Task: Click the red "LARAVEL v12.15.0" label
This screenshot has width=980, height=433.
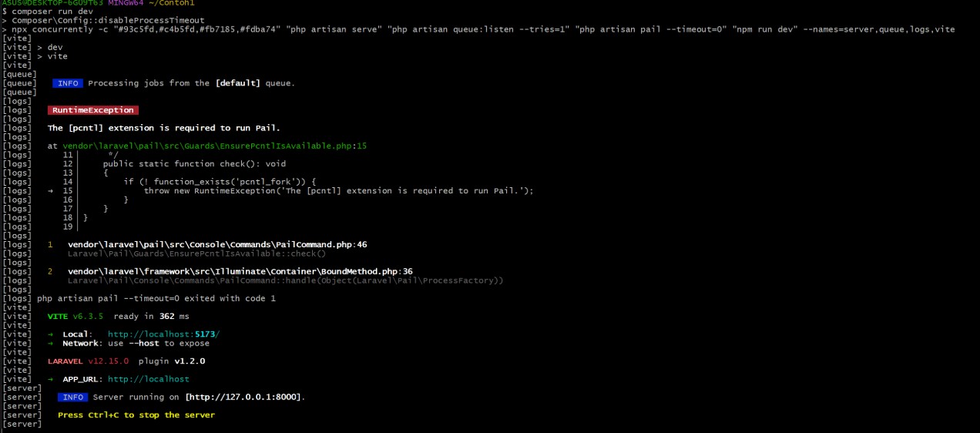Action: pos(88,361)
